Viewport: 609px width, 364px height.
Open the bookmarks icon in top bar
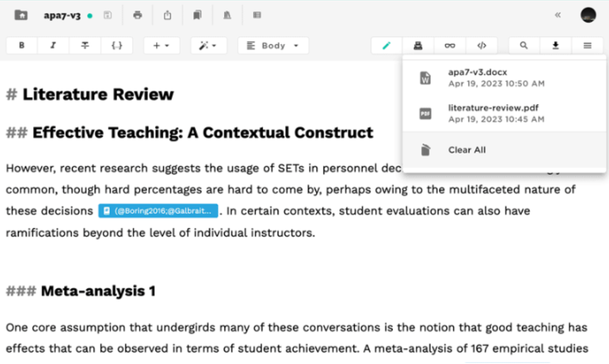198,15
